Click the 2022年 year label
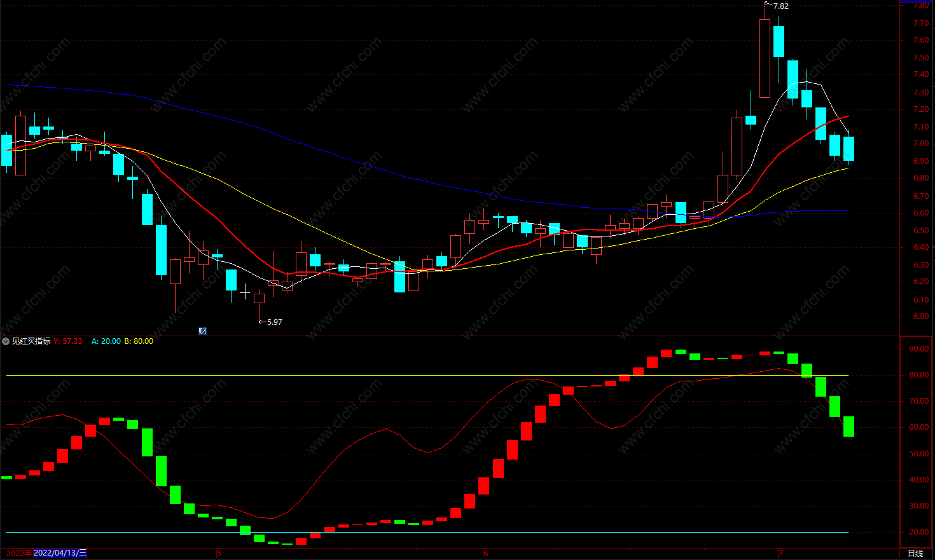Screen dimensions: 935x560 pyautogui.click(x=19, y=553)
